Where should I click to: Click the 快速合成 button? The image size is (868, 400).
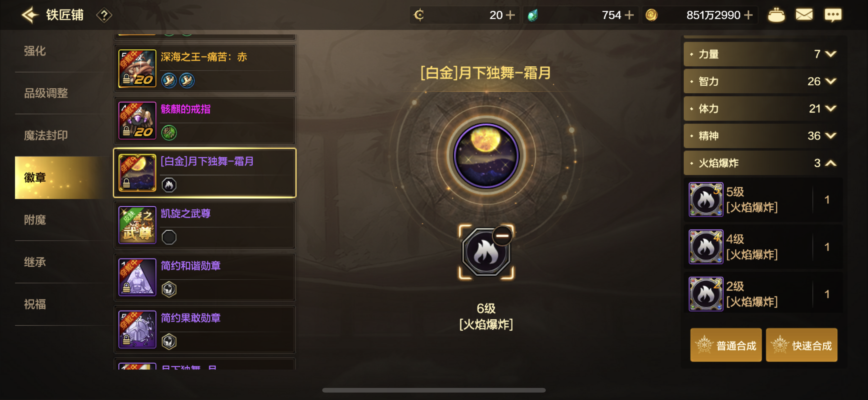pos(802,345)
